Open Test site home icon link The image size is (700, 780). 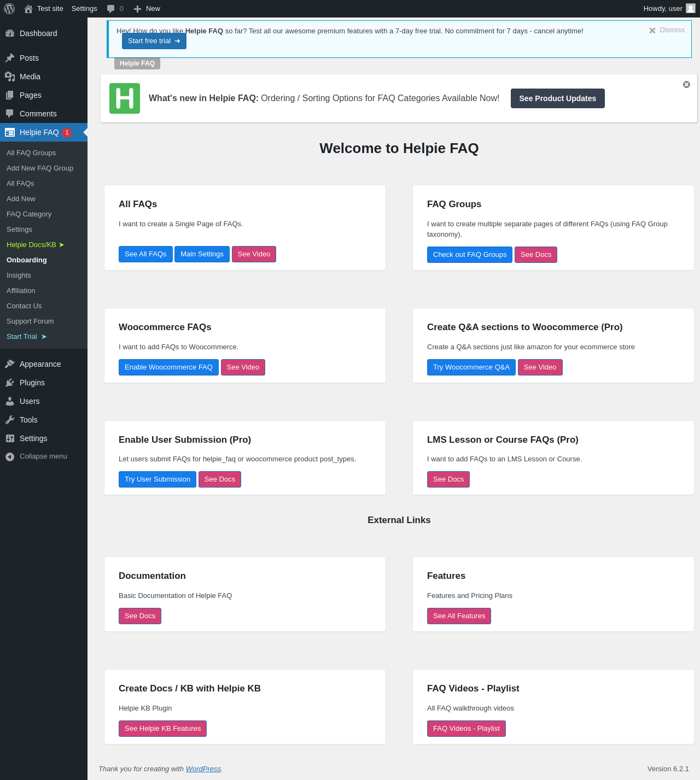coord(28,9)
